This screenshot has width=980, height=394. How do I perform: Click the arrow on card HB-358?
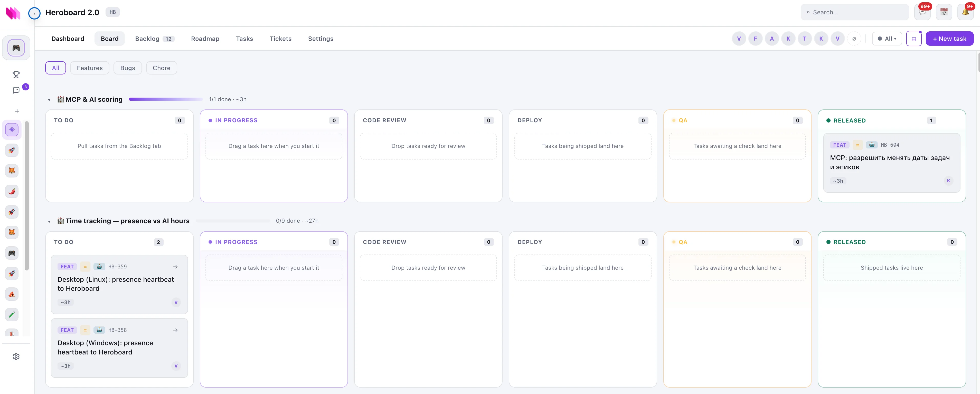(175, 330)
